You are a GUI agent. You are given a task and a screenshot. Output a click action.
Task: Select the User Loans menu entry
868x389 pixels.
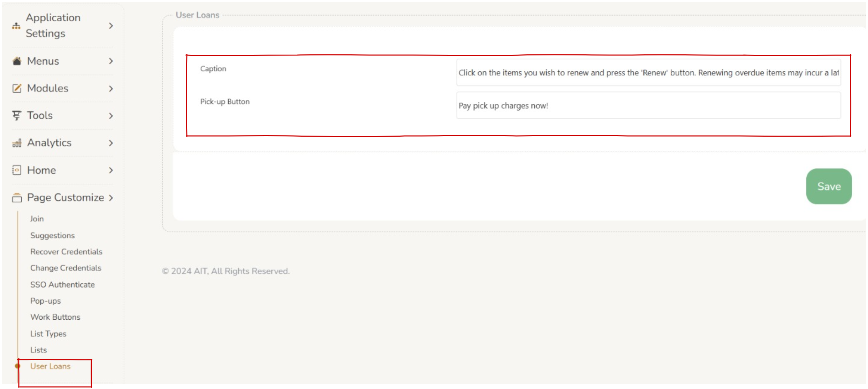click(50, 366)
